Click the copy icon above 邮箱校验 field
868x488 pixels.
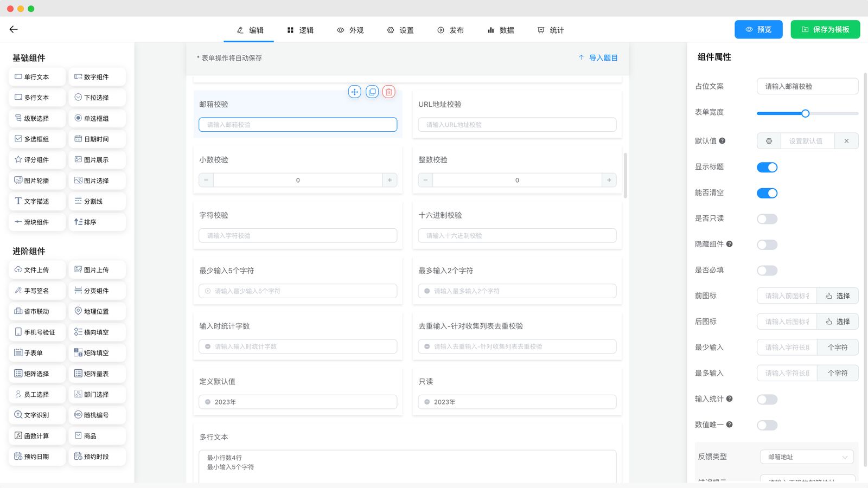(372, 92)
